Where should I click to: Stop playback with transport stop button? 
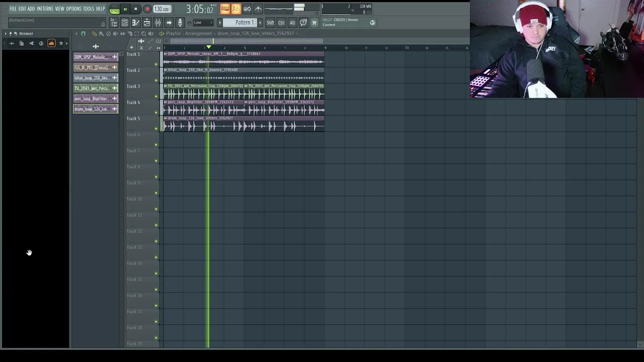(x=136, y=9)
